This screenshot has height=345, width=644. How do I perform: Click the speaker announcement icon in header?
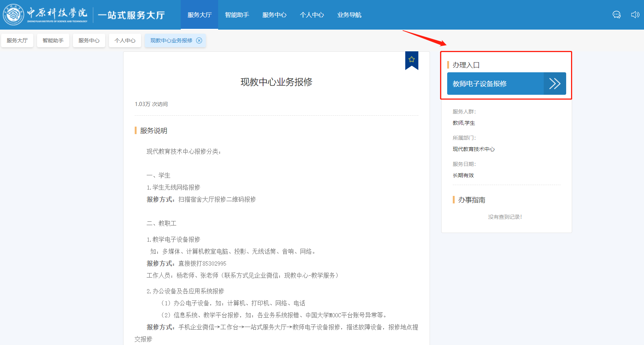click(635, 15)
